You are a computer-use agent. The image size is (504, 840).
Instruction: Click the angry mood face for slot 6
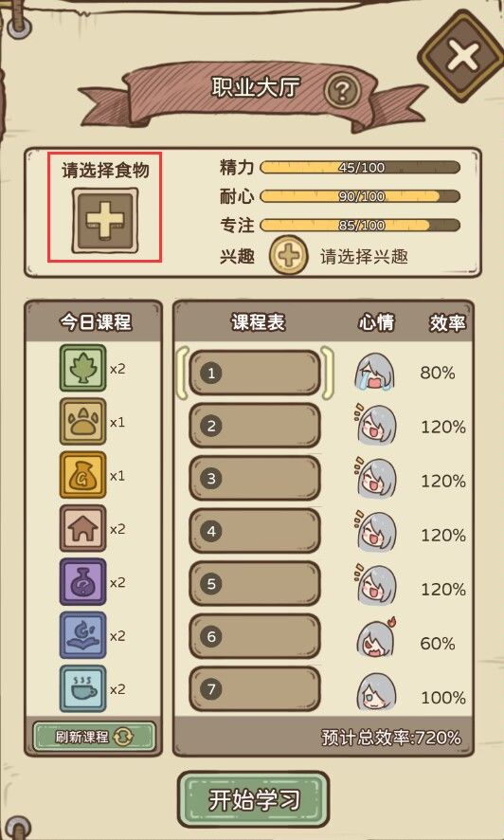pyautogui.click(x=376, y=638)
